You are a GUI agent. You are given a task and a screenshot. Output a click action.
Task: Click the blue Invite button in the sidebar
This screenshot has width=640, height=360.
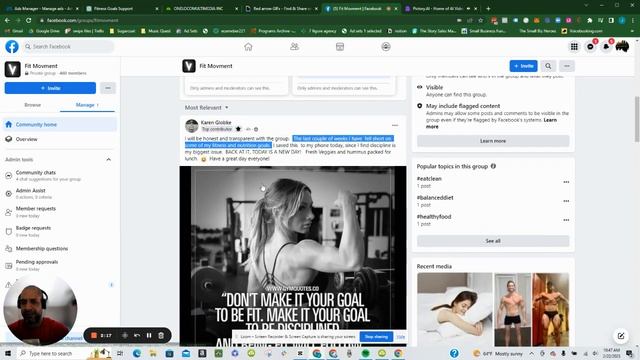(50, 88)
